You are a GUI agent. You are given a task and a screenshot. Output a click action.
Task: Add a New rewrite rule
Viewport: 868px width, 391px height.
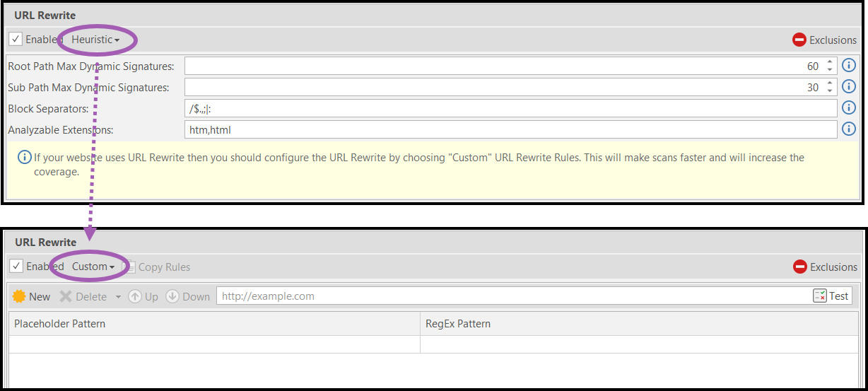click(x=32, y=296)
